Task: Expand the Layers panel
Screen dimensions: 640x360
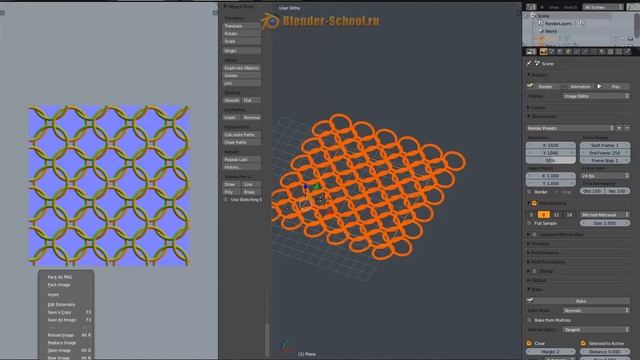Action: tap(537, 107)
